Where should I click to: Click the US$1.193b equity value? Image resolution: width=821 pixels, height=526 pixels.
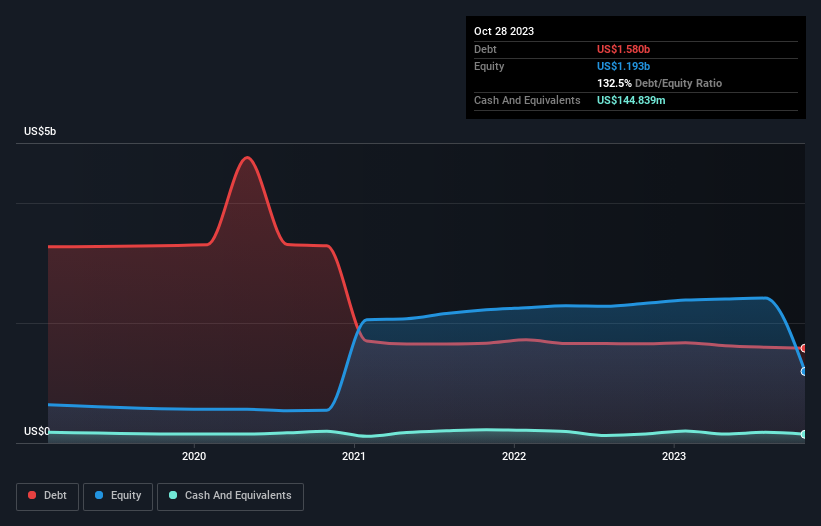click(623, 66)
